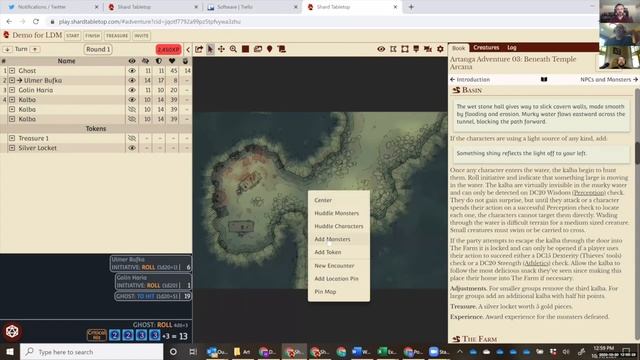Image resolution: width=640 pixels, height=360 pixels.
Task: Click the browser address bar URL
Action: (x=149, y=22)
